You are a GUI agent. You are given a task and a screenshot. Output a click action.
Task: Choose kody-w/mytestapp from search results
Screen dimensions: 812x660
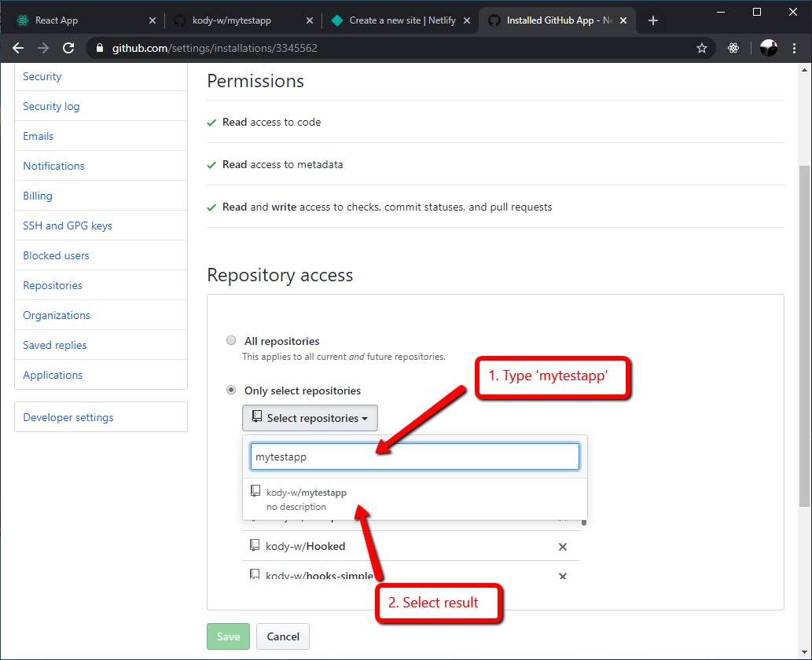click(x=414, y=499)
